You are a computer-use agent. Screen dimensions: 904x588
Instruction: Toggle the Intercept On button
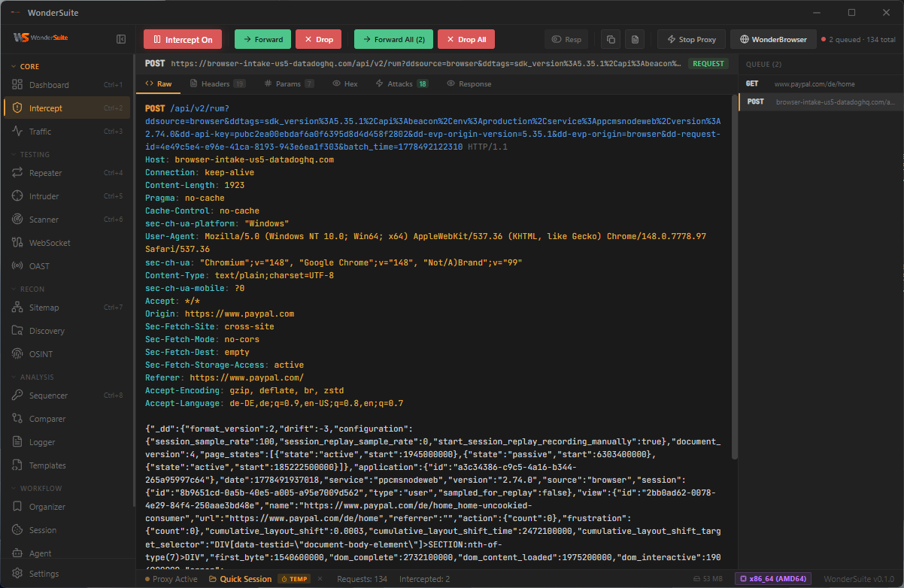click(x=183, y=39)
